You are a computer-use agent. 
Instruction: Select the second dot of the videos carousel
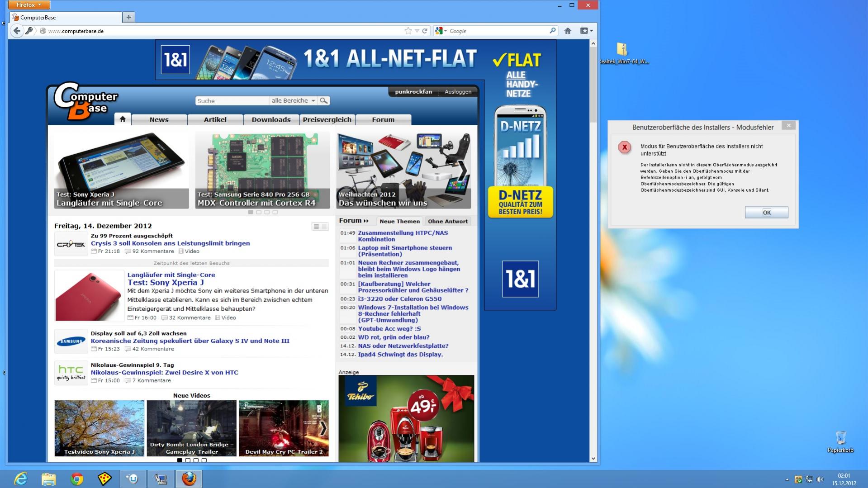[188, 460]
